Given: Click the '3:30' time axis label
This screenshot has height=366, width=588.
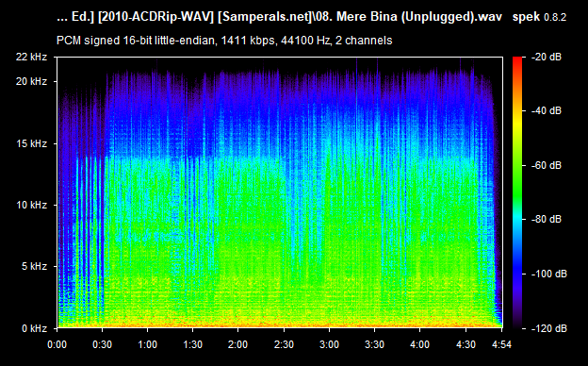Looking at the screenshot, I should [374, 344].
